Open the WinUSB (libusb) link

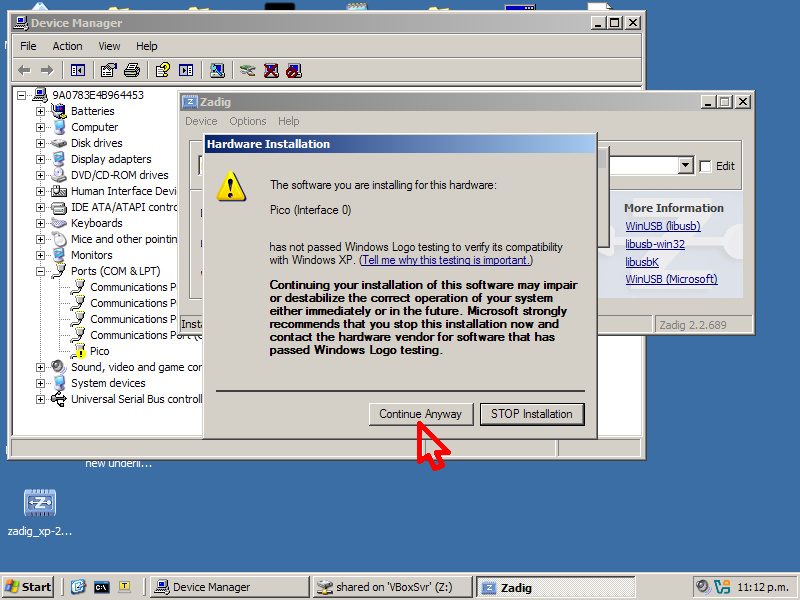click(662, 226)
